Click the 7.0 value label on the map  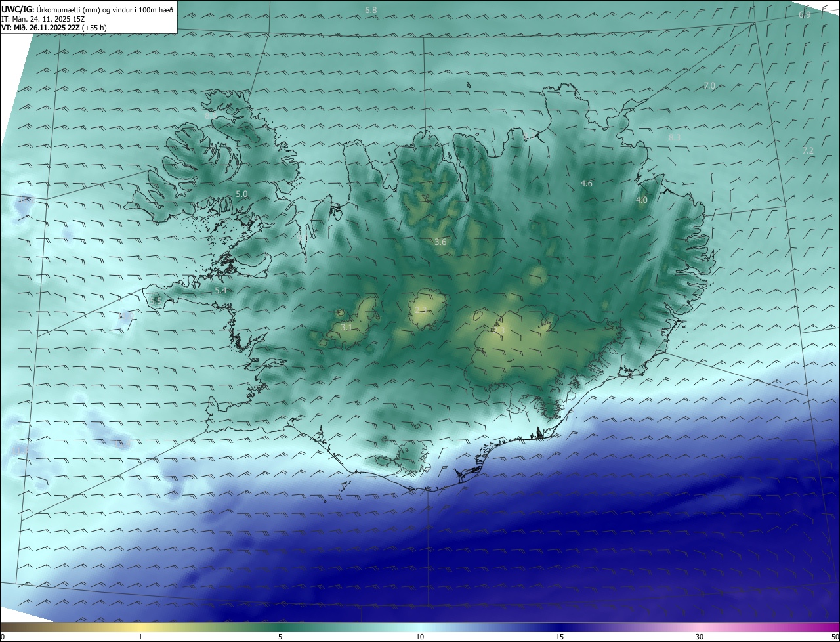(709, 86)
